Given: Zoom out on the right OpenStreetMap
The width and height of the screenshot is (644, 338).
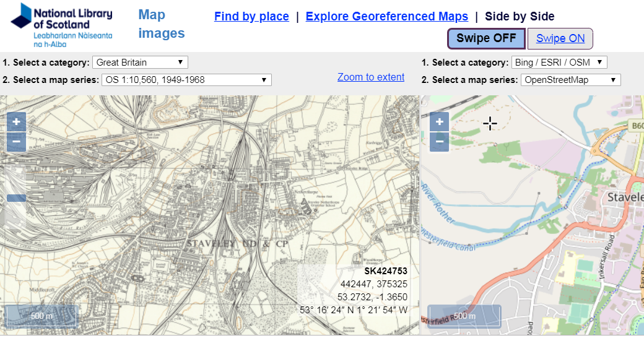Looking at the screenshot, I should pos(440,142).
